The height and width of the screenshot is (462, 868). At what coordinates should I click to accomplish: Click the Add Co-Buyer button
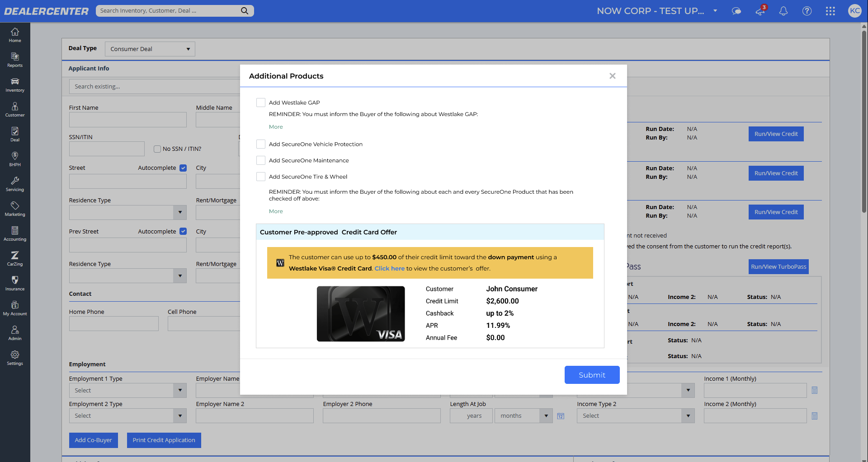point(94,440)
